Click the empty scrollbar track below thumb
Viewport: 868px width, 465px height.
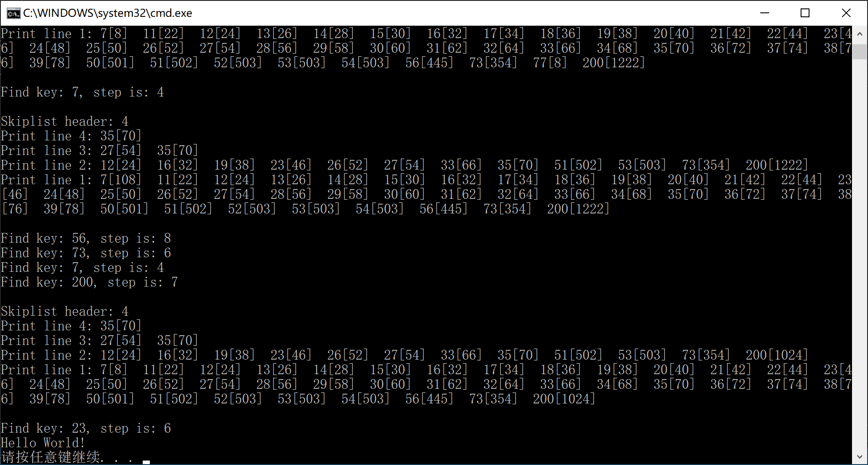click(860, 254)
